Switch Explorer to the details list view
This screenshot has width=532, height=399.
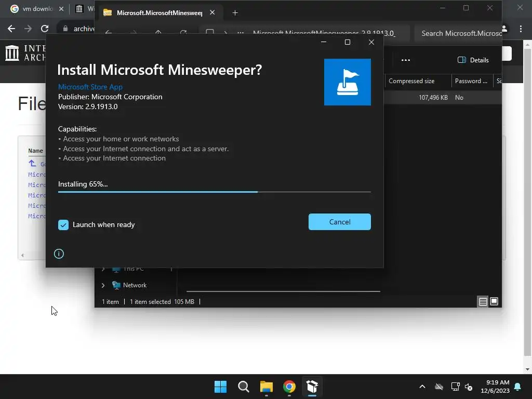(483, 301)
